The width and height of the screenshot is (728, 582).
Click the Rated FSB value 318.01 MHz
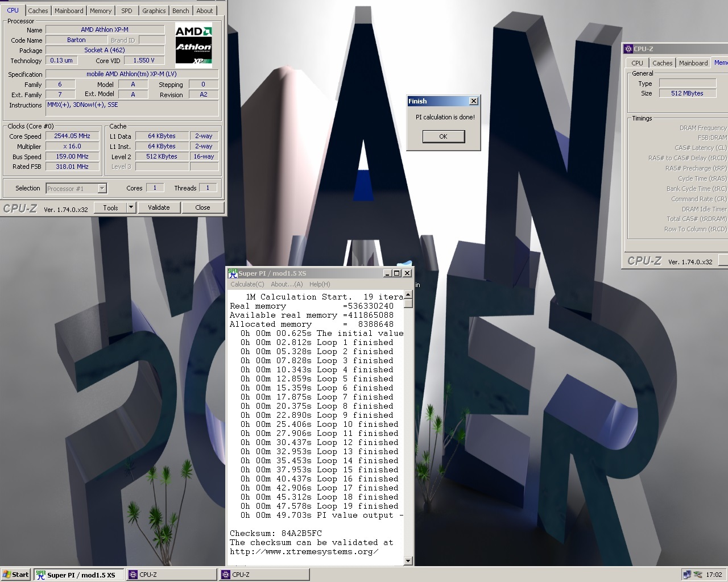click(x=72, y=167)
